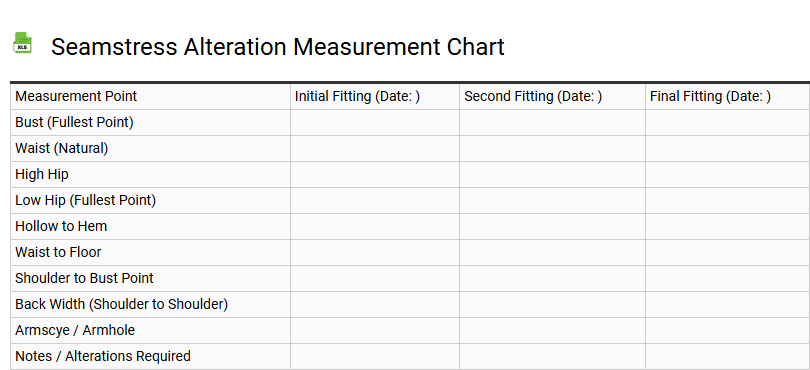Select the Second Fitting cell for High Hip

[x=552, y=174]
